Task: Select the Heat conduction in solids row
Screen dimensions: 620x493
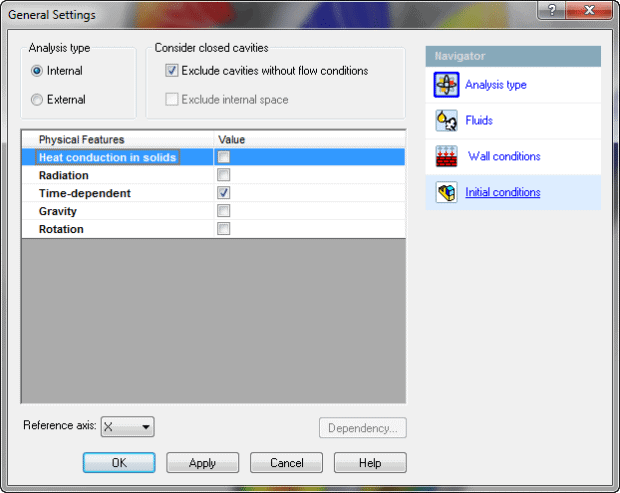Action: (214, 157)
